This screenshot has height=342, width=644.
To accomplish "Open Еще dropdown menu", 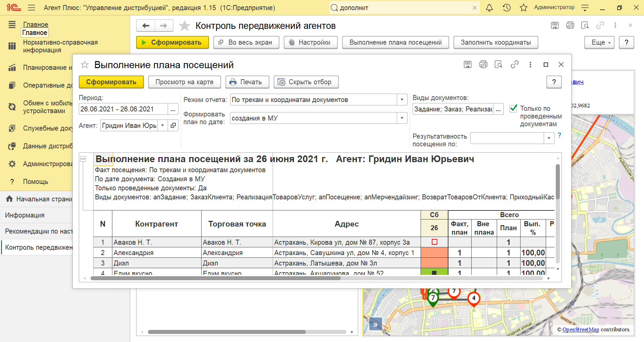I will (599, 42).
